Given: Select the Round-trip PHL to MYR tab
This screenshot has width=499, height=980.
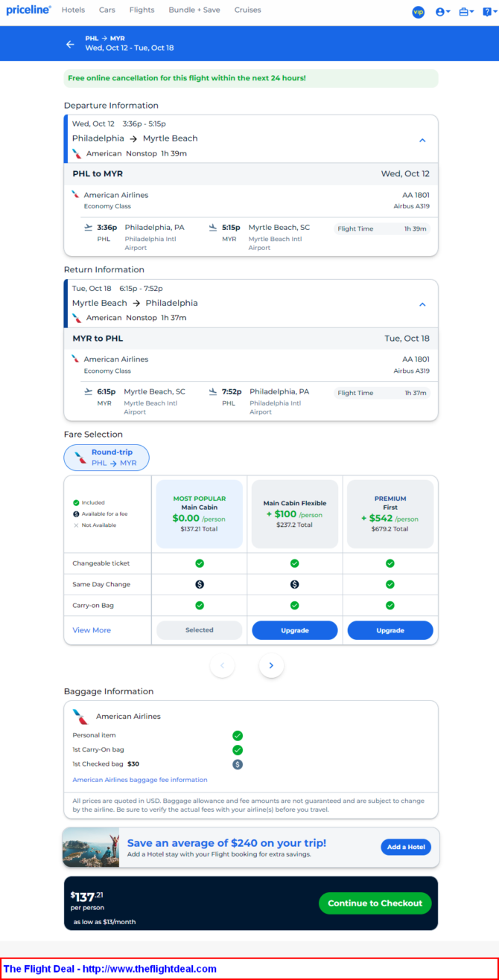Looking at the screenshot, I should point(107,458).
